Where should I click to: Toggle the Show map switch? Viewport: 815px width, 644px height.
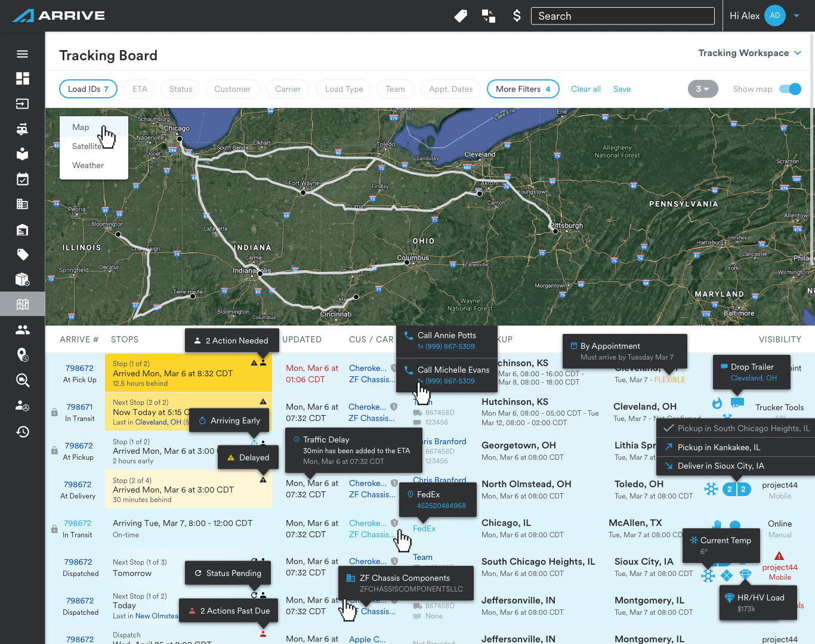pos(791,89)
